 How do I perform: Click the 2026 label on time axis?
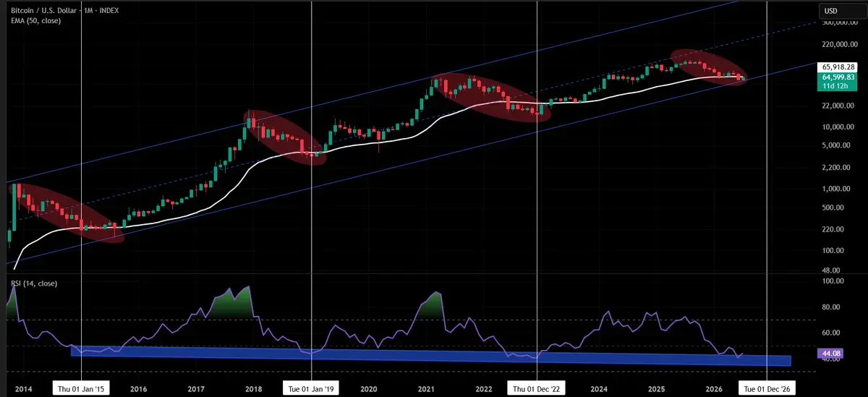(713, 388)
